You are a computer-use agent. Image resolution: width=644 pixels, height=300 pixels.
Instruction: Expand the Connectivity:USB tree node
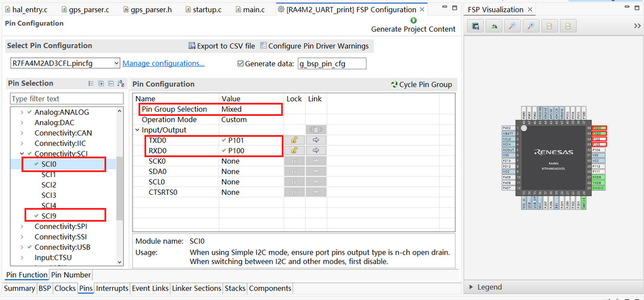pyautogui.click(x=21, y=247)
